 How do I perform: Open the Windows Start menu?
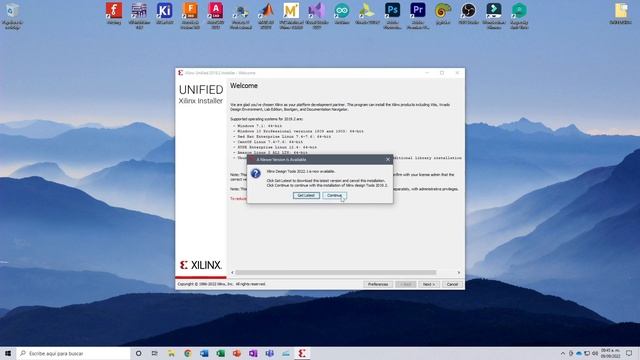[x=8, y=353]
